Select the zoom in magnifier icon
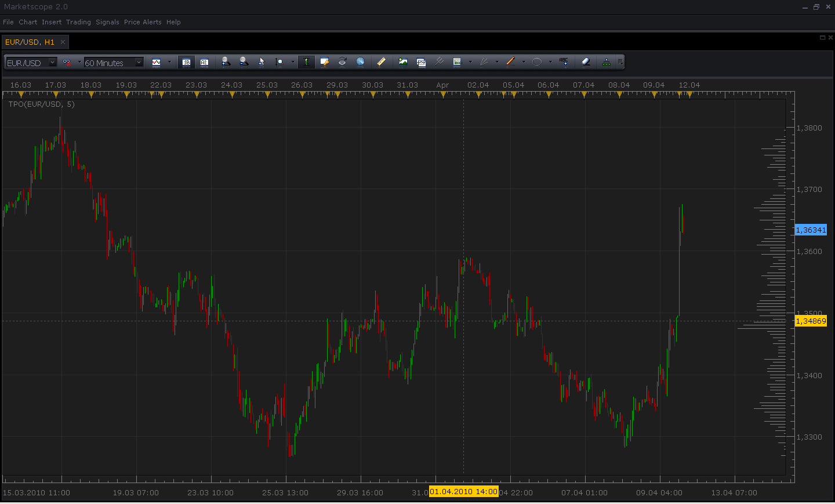Viewport: 835px width, 504px height. click(x=226, y=62)
